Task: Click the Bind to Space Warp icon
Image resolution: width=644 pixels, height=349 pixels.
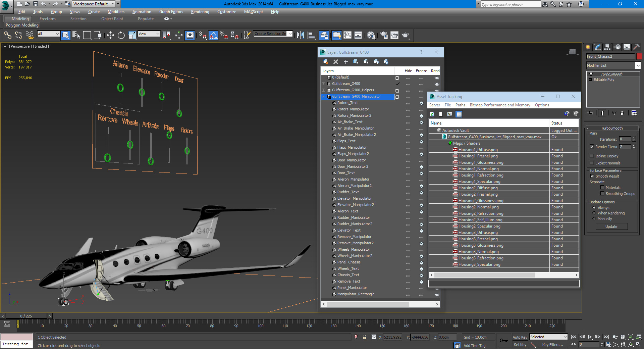Action: coord(30,35)
